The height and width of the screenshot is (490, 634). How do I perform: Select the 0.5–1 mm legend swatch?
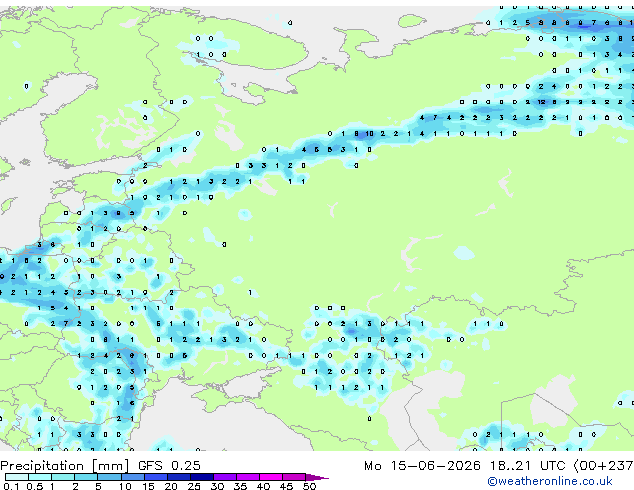[x=40, y=477]
